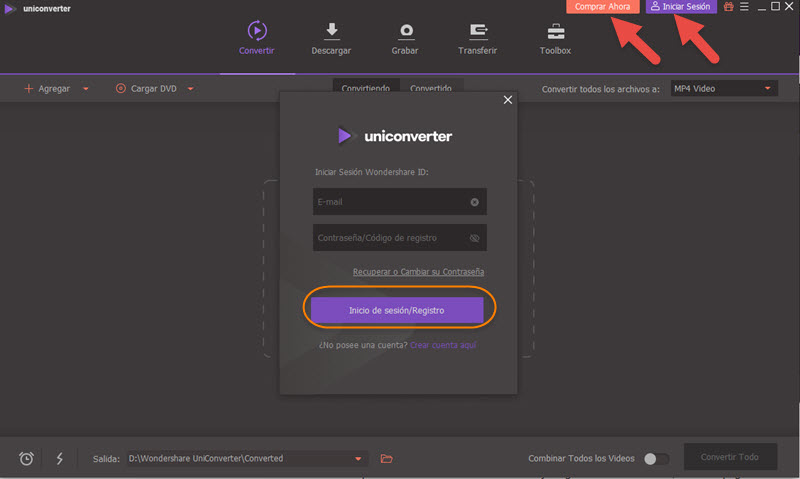Toggle password visibility eye icon
800x479 pixels.
click(x=474, y=238)
